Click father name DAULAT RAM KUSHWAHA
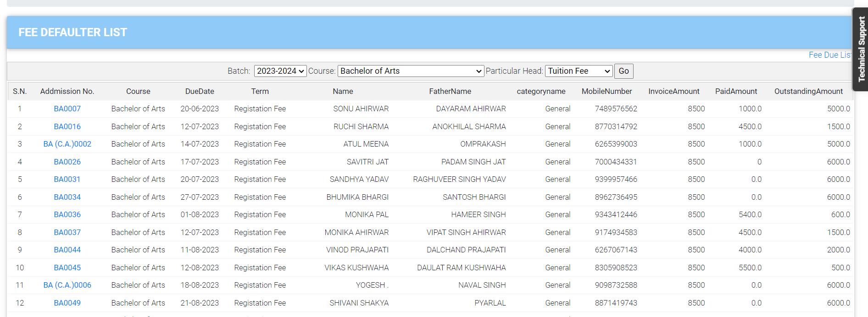The image size is (868, 317). pos(461,268)
